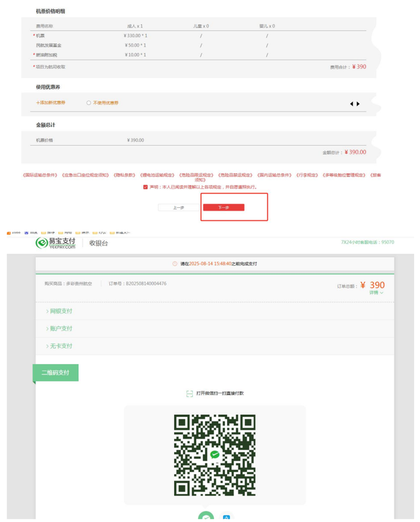
Task: Click the 民航发展基金 ¥50.00 * 1 cell
Action: [x=135, y=45]
